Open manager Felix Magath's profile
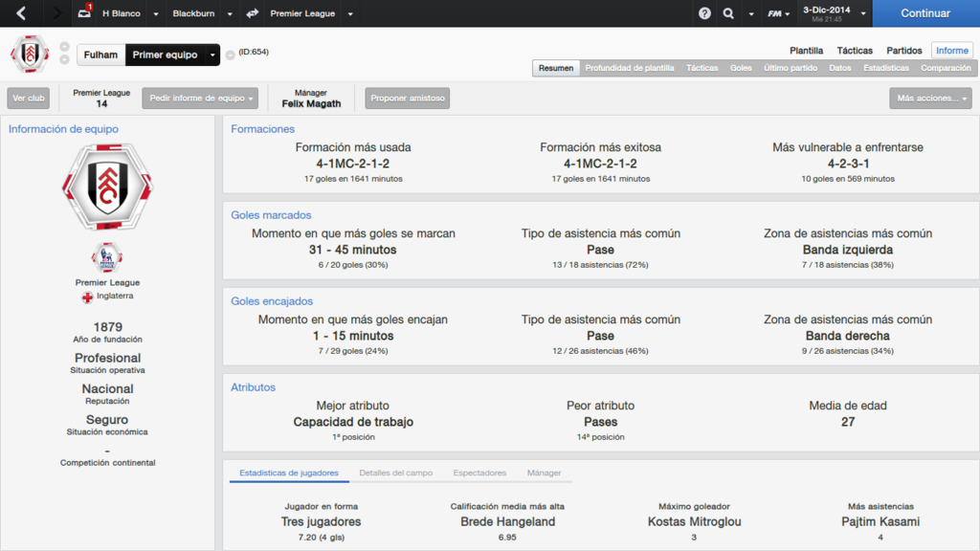This screenshot has height=551, width=980. (x=311, y=103)
